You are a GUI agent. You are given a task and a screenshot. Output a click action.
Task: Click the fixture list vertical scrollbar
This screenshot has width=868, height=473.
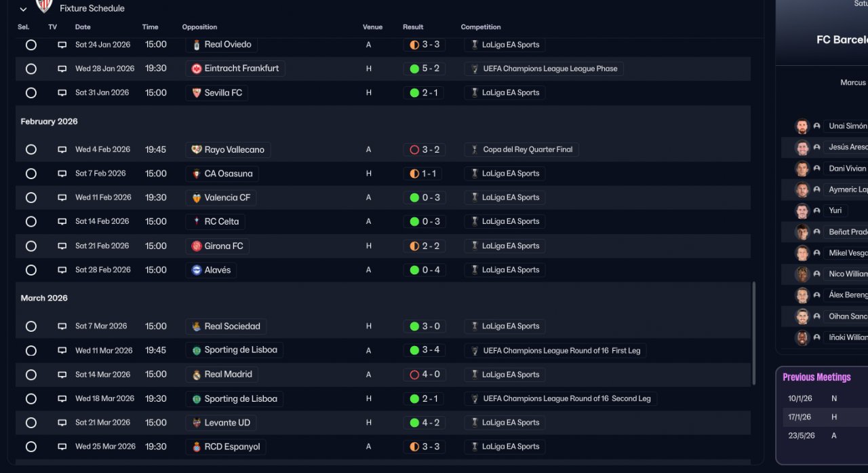tap(753, 333)
